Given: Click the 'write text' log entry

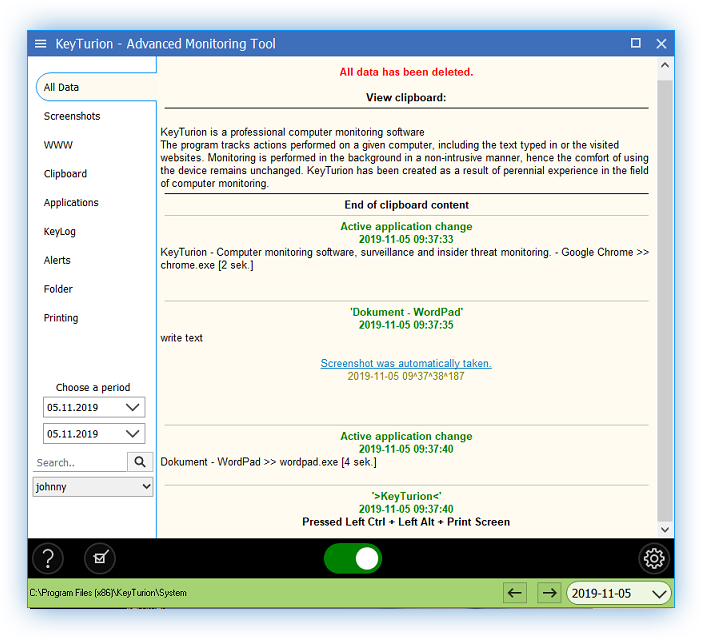Looking at the screenshot, I should pyautogui.click(x=181, y=338).
